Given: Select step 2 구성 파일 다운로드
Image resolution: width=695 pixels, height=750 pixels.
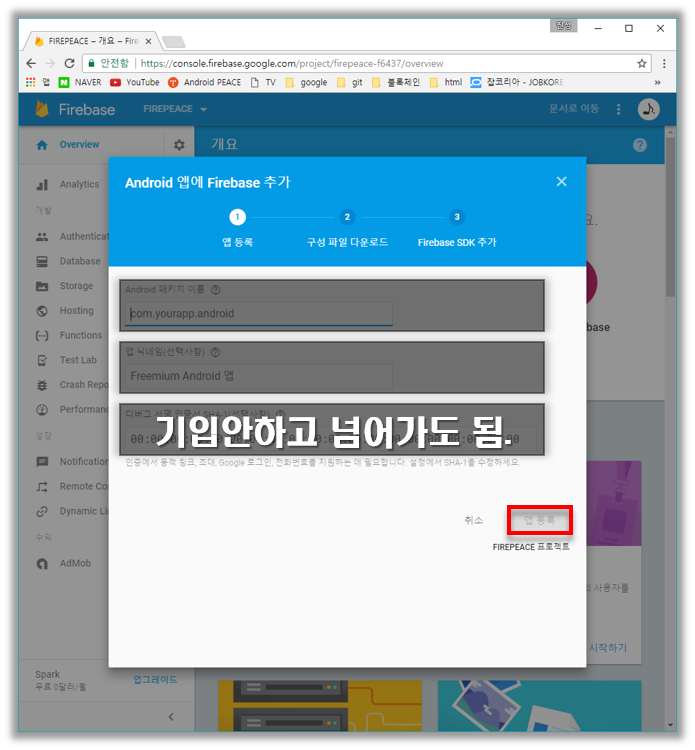Looking at the screenshot, I should tap(347, 229).
